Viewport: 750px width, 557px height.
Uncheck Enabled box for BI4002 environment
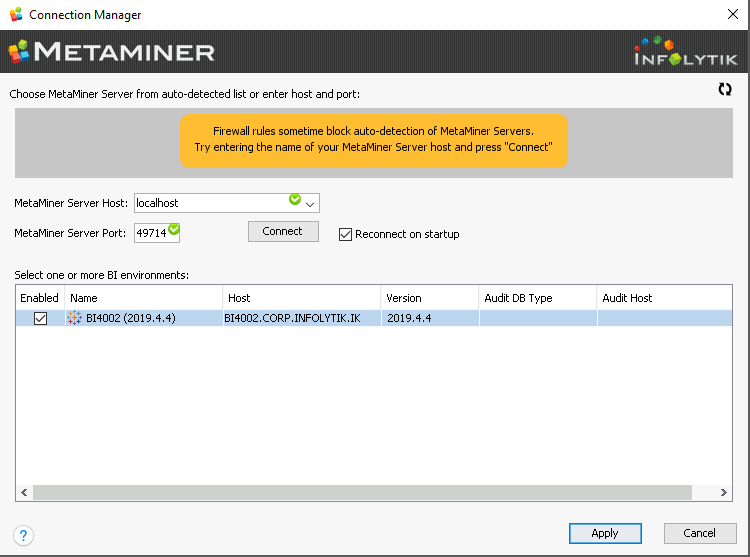click(41, 318)
